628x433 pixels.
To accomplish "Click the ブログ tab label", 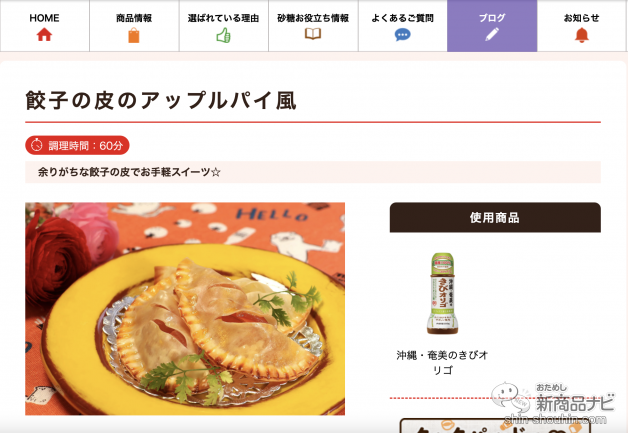I will (492, 18).
